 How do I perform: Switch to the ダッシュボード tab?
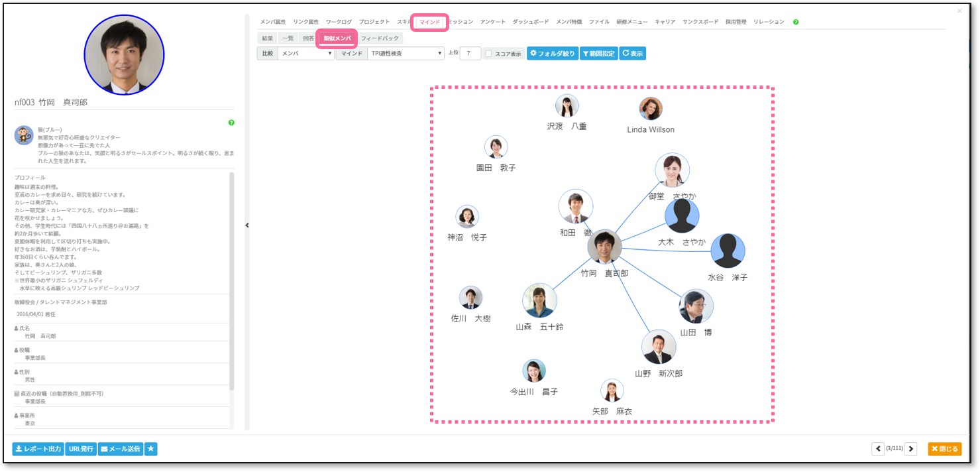point(530,22)
